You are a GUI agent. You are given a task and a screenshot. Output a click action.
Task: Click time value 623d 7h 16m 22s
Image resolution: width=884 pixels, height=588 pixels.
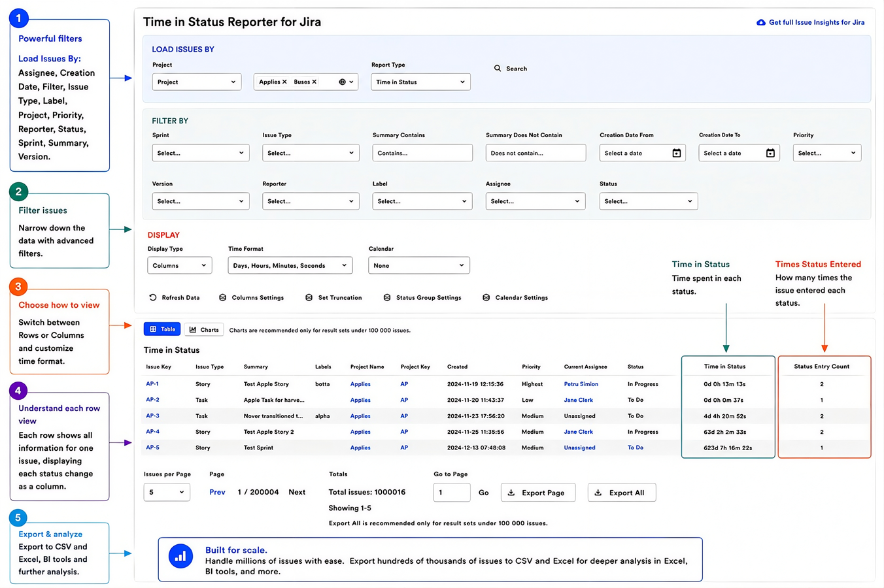(x=728, y=448)
